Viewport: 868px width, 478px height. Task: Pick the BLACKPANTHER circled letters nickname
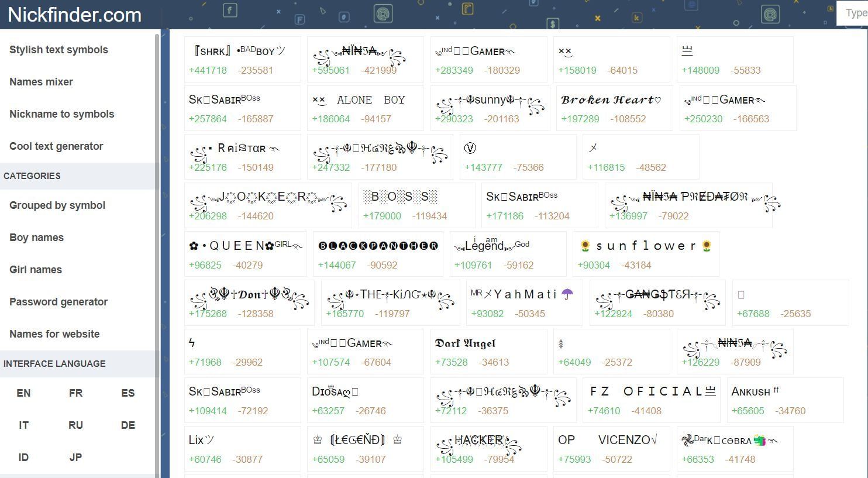tap(378, 246)
